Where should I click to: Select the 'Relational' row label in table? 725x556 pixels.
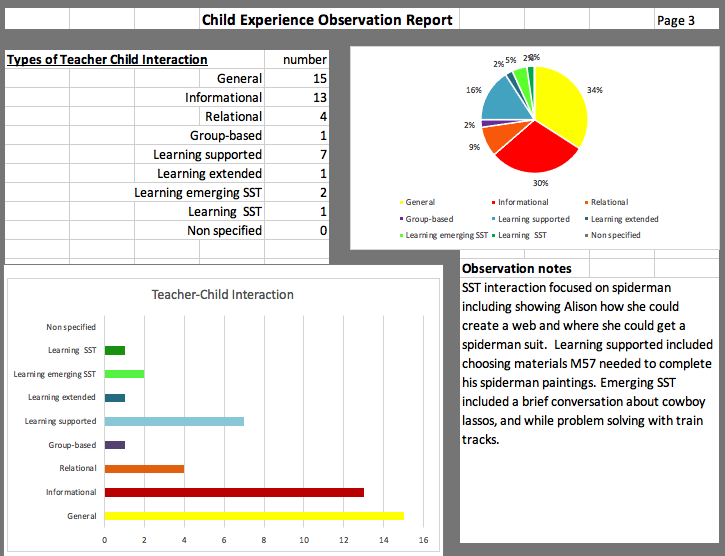point(233,117)
